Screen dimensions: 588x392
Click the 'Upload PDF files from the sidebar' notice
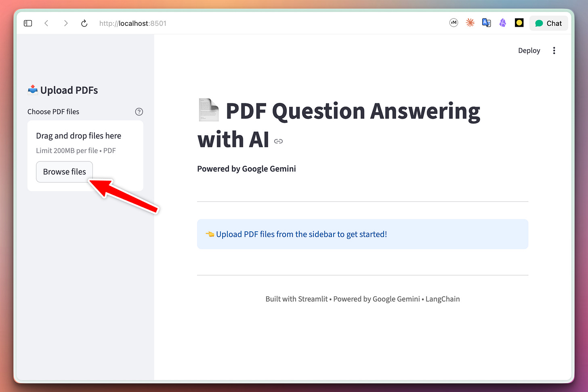click(x=363, y=234)
